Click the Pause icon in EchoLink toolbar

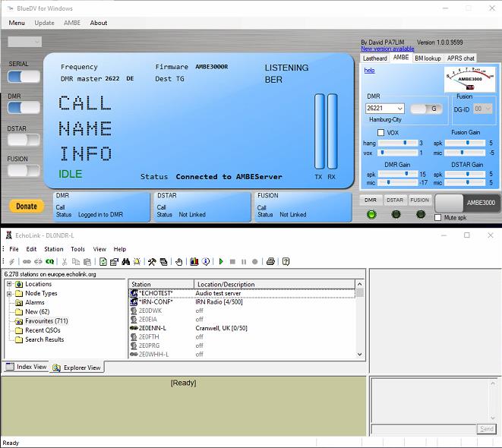pyautogui.click(x=244, y=262)
